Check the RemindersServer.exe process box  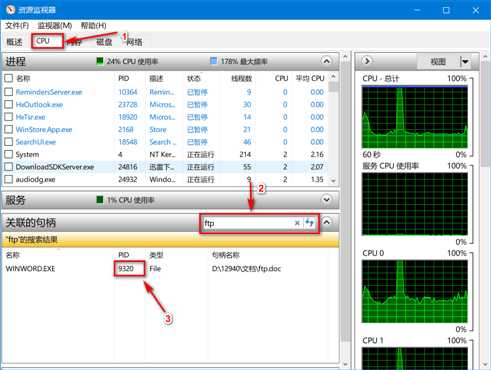[9, 92]
